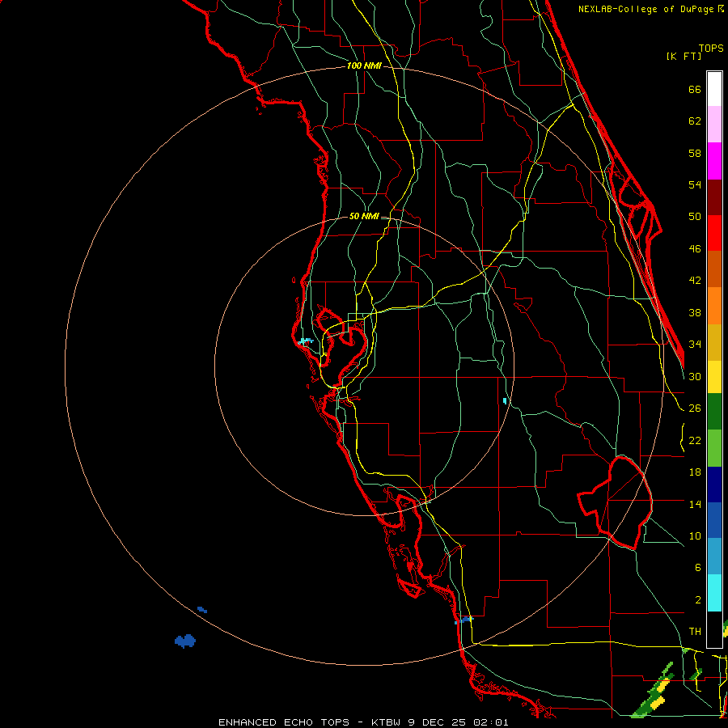Select the navy blue legend swatch
This screenshot has height=728, width=728.
(x=714, y=485)
